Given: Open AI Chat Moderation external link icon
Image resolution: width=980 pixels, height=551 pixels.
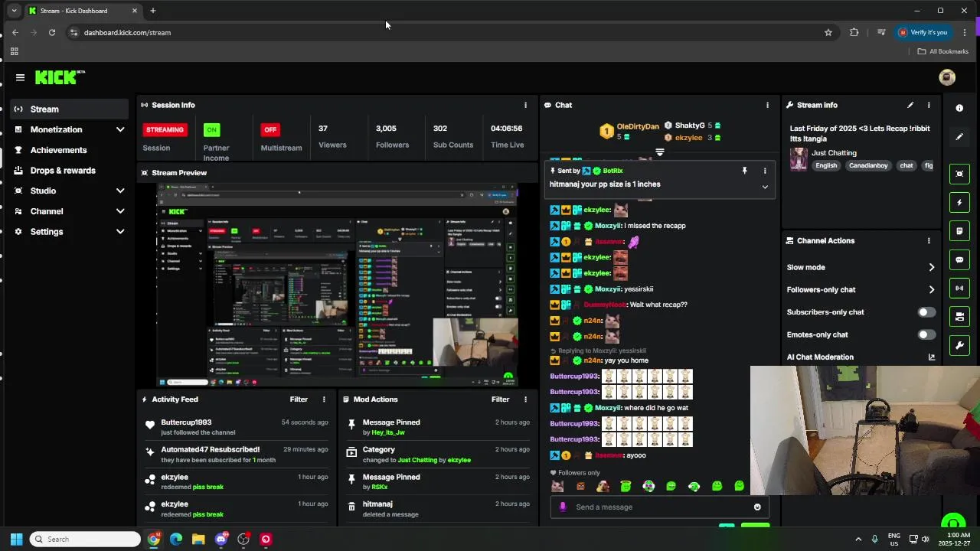Looking at the screenshot, I should 932,357.
